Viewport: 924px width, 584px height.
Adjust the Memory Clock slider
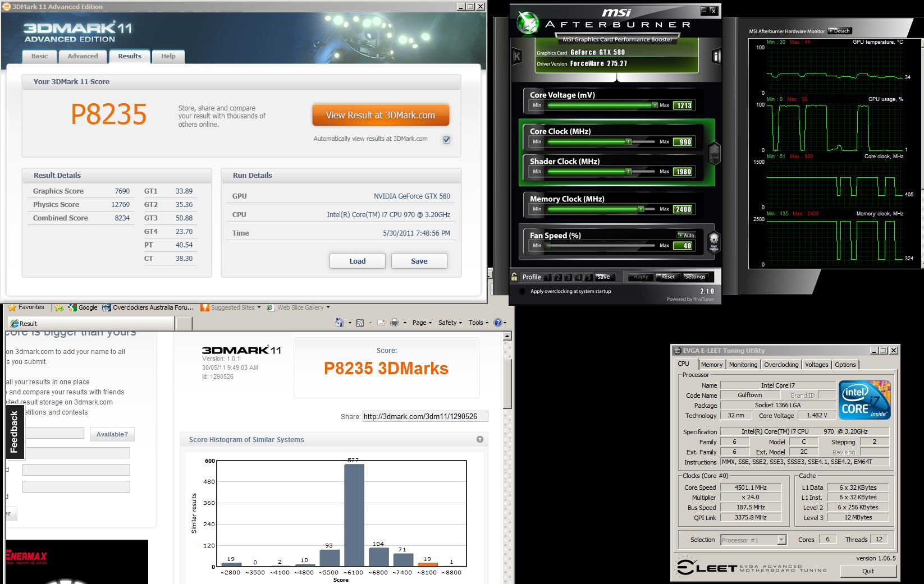click(601, 209)
